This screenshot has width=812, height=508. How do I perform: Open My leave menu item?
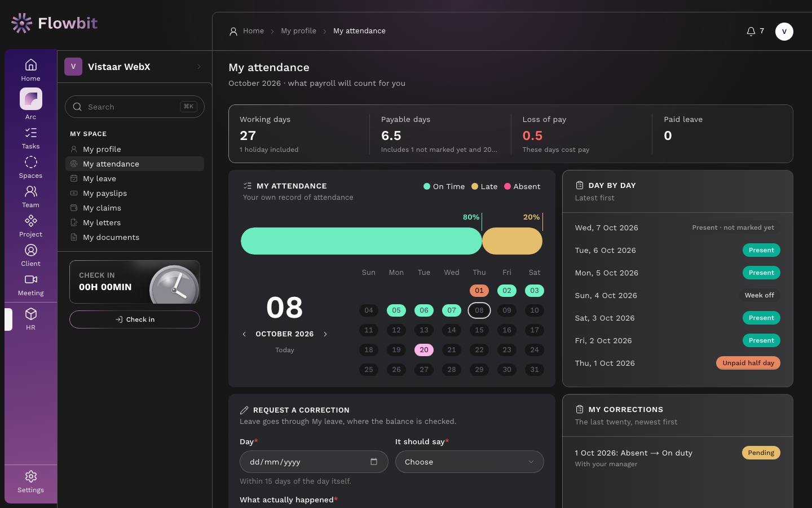point(134,178)
